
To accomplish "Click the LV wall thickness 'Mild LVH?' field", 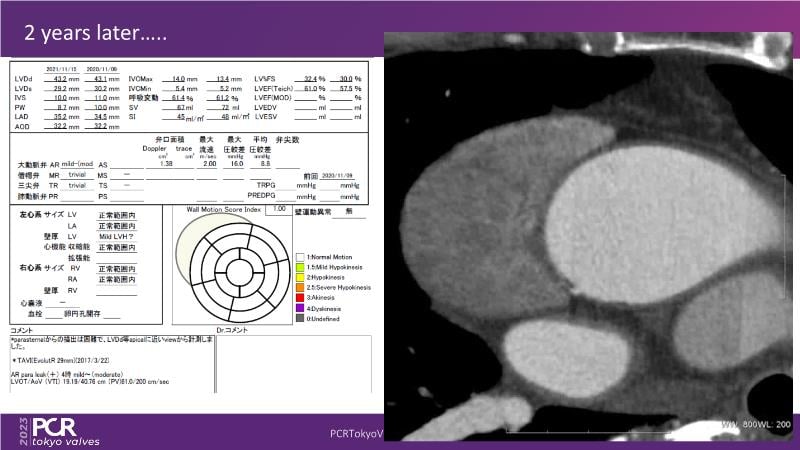I will (x=116, y=236).
